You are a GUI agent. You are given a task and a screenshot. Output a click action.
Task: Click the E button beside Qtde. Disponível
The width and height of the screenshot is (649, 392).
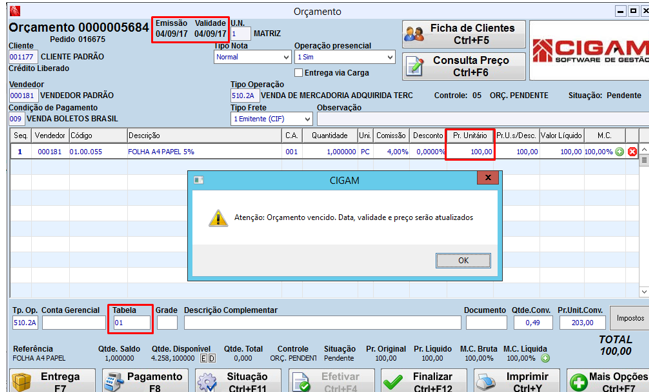204,358
